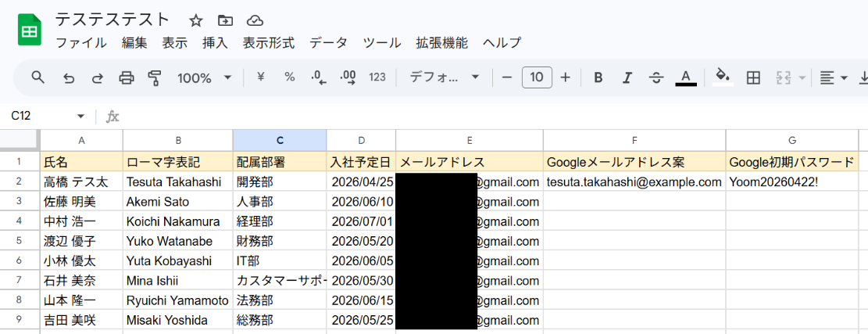Select cell tesuta.takahashi@example.com

click(x=634, y=181)
